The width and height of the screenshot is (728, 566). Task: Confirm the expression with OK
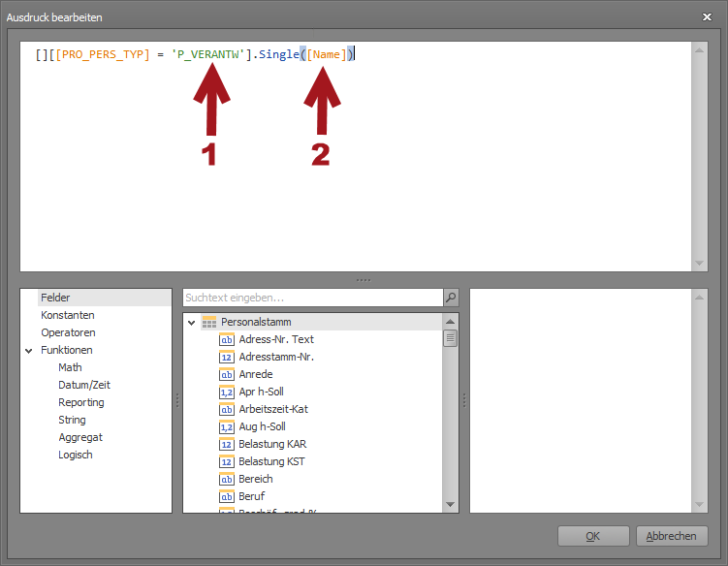click(x=593, y=536)
